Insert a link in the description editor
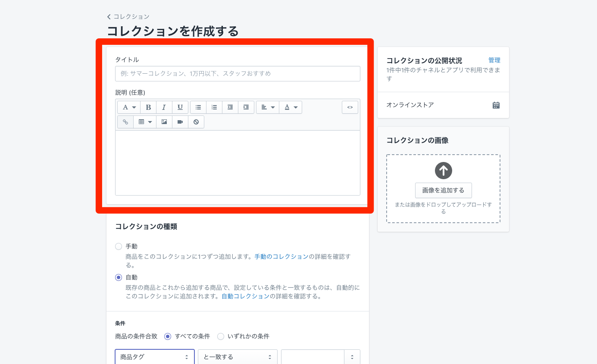Image resolution: width=597 pixels, height=364 pixels. point(125,121)
